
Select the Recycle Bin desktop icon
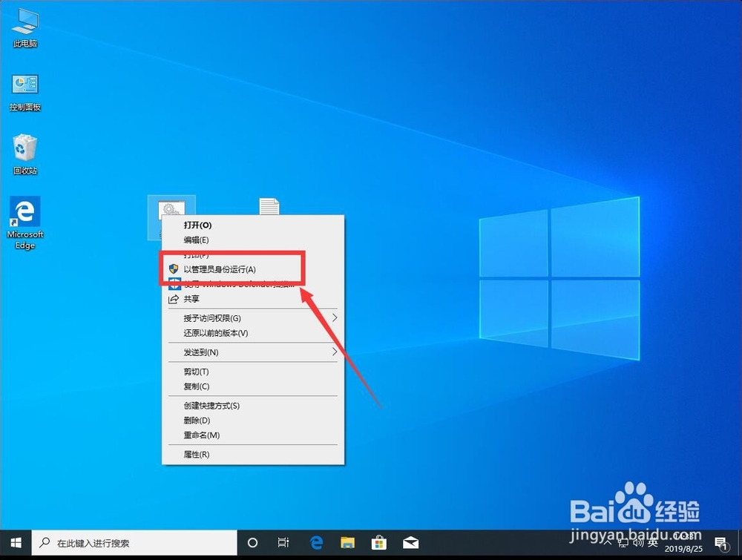(25, 155)
